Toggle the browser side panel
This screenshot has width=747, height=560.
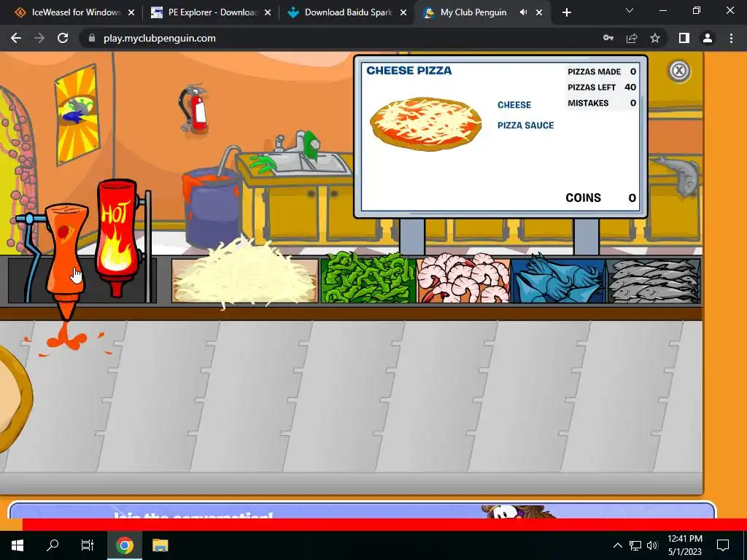point(684,38)
